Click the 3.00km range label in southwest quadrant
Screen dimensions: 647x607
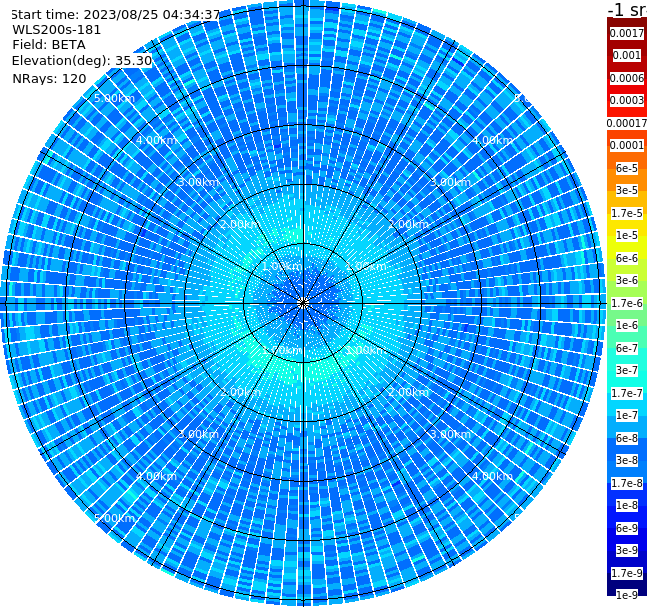pyautogui.click(x=198, y=434)
